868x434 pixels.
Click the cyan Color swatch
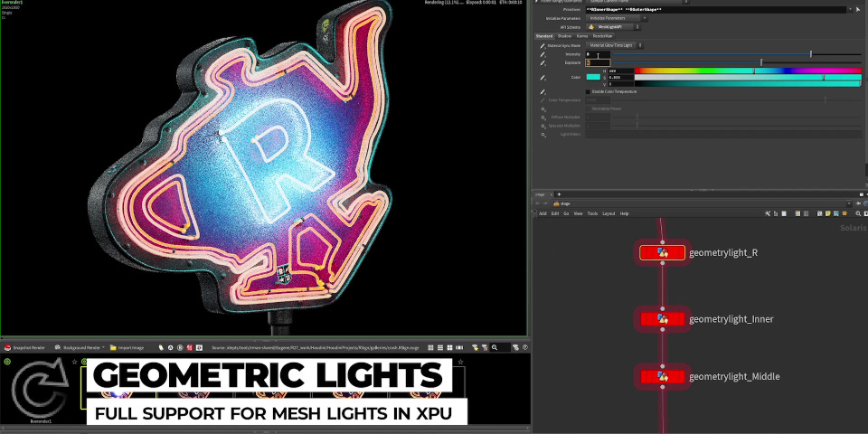pyautogui.click(x=593, y=77)
